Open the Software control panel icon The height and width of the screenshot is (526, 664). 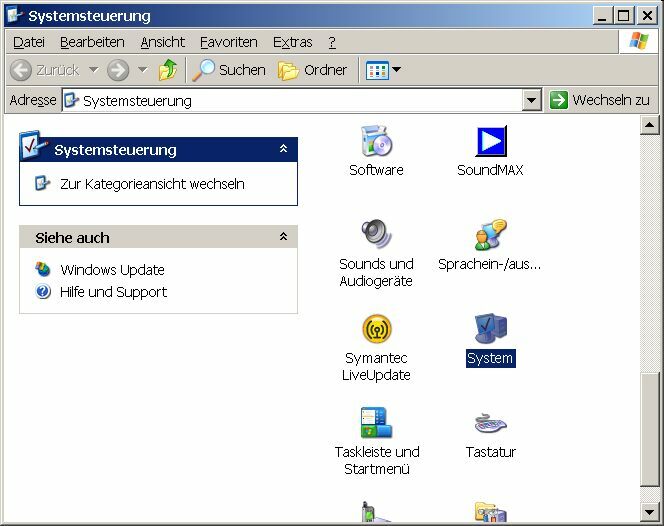coord(376,141)
